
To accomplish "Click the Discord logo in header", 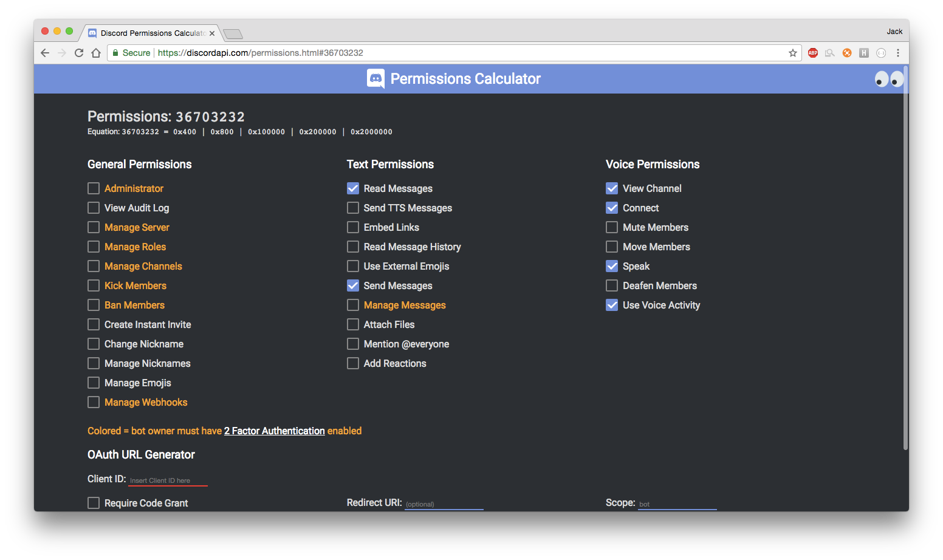I will point(376,78).
